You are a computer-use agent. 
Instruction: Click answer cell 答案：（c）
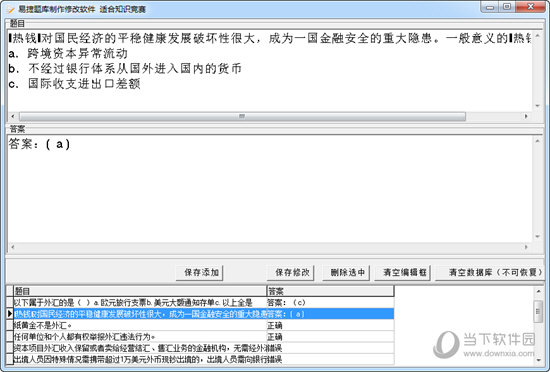pos(330,302)
